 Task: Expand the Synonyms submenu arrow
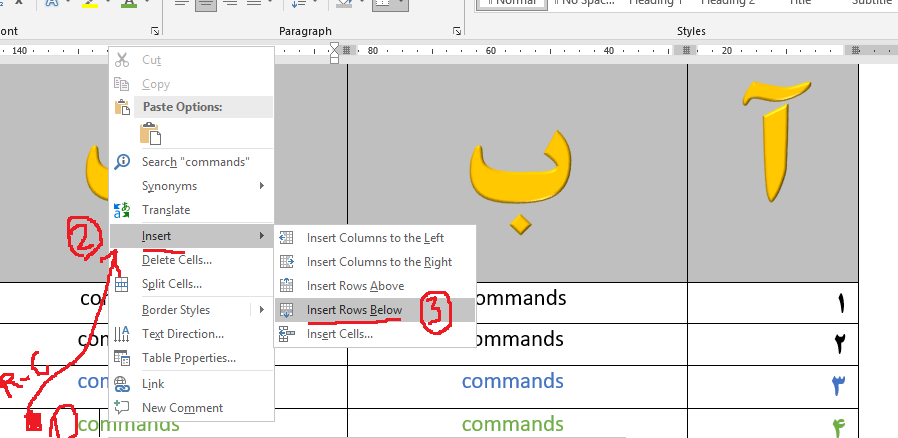point(262,186)
